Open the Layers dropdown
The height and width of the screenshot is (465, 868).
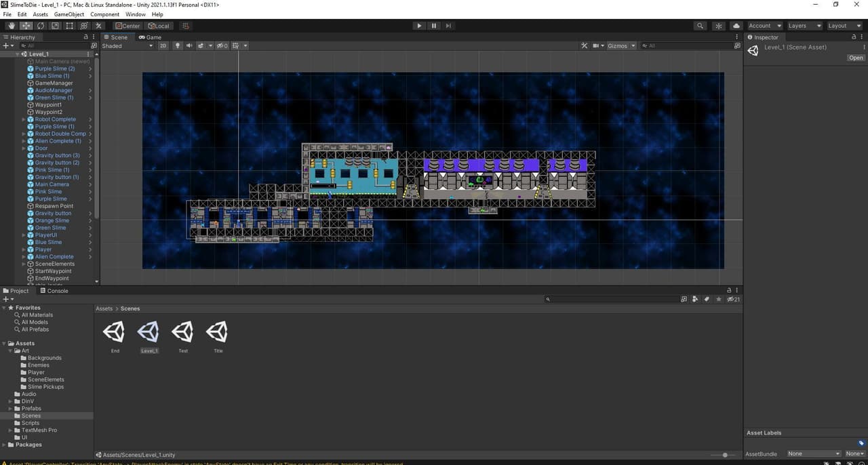tap(804, 26)
